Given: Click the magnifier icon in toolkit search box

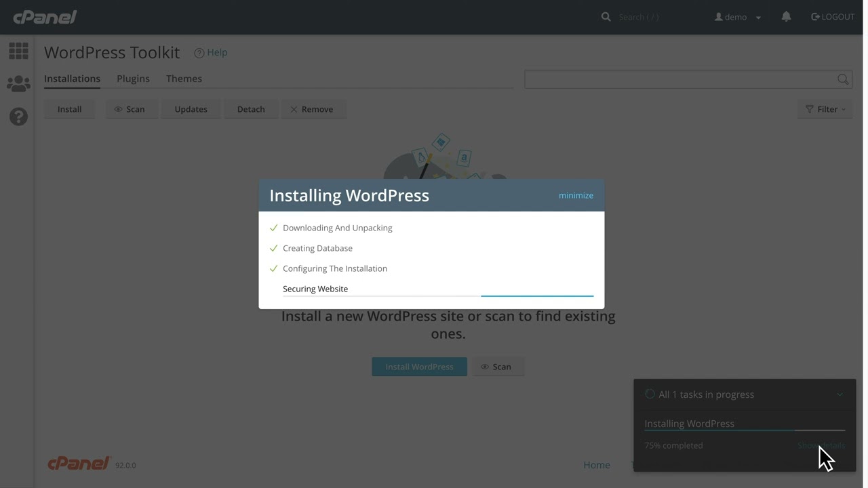Looking at the screenshot, I should point(843,79).
